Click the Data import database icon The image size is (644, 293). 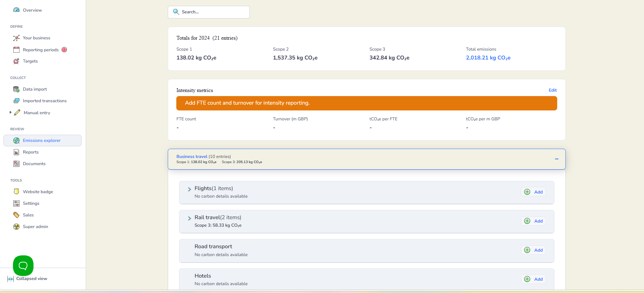coord(16,89)
